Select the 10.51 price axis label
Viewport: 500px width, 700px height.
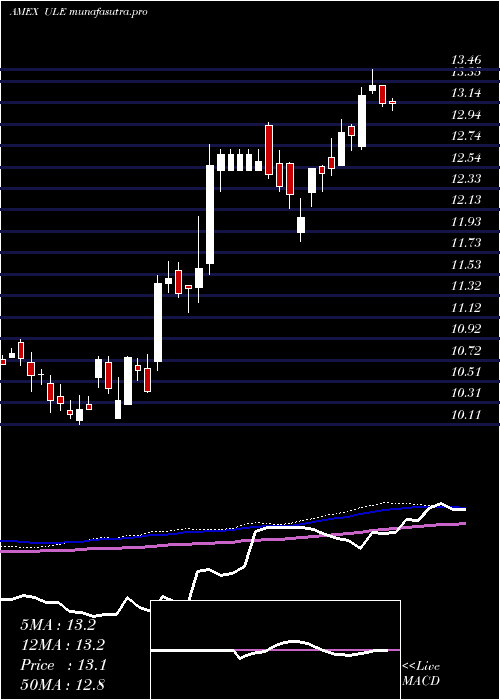click(466, 371)
